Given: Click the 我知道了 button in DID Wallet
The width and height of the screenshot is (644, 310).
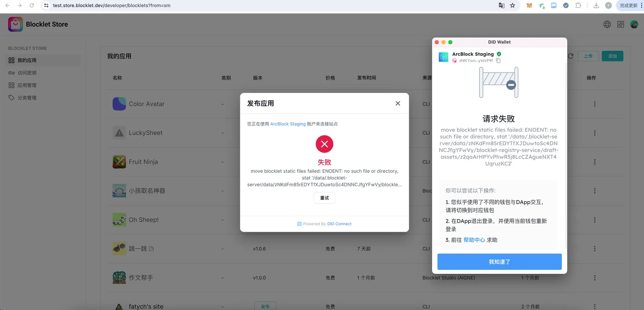Looking at the screenshot, I should pyautogui.click(x=500, y=262).
